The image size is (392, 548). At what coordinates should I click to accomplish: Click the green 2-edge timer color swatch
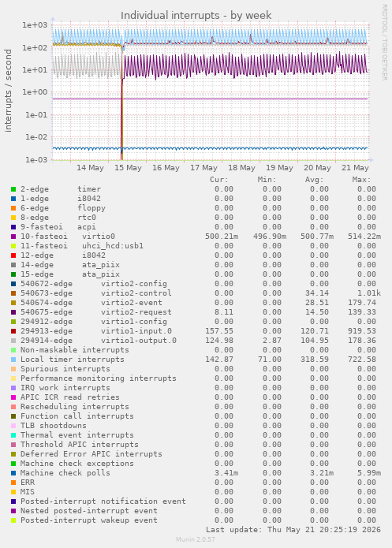(x=13, y=189)
